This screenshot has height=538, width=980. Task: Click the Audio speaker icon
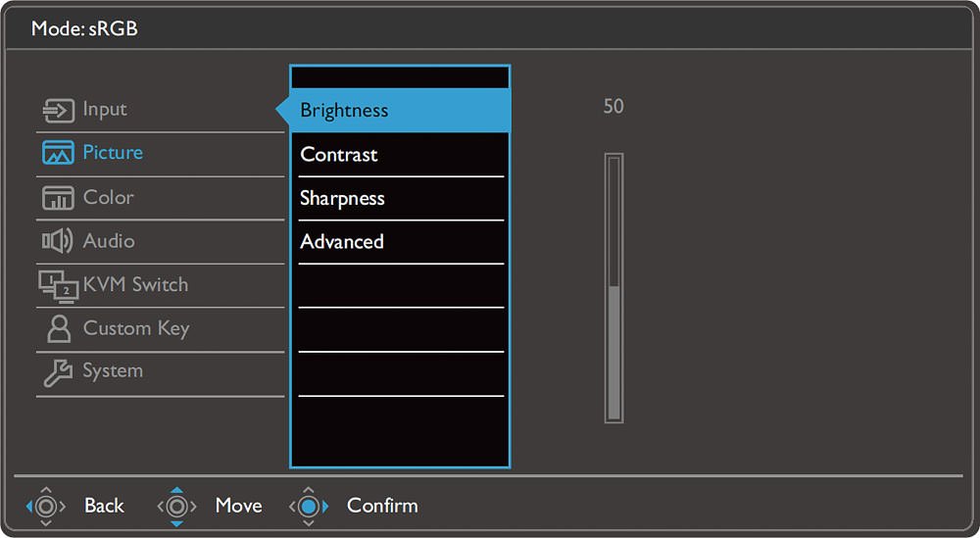[58, 241]
